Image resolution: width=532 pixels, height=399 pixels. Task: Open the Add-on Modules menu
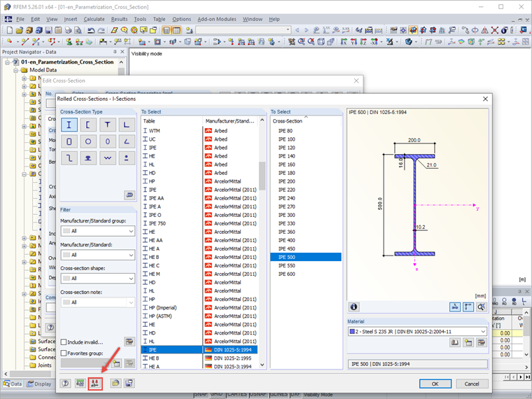click(x=217, y=19)
